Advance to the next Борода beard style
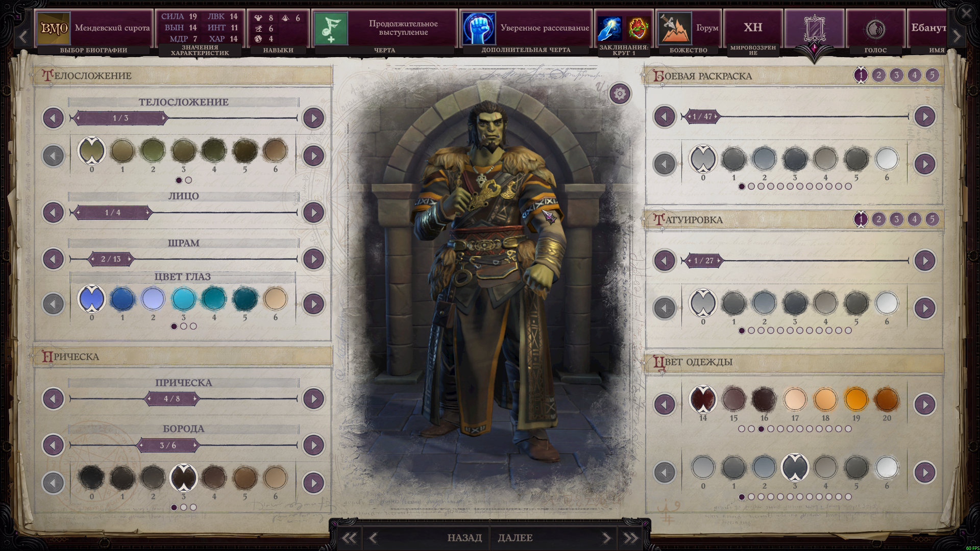This screenshot has width=980, height=551. (x=313, y=445)
